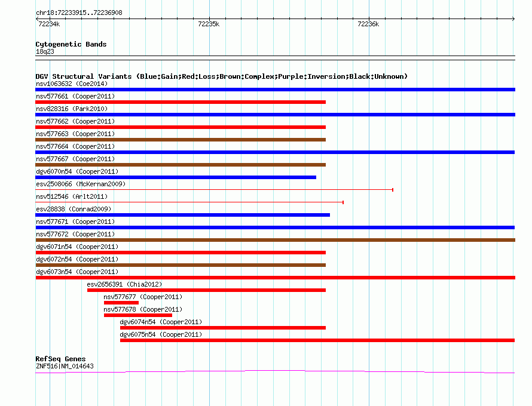Click the 72235k ruler position marker
This screenshot has height=406, width=532.
pos(209,24)
